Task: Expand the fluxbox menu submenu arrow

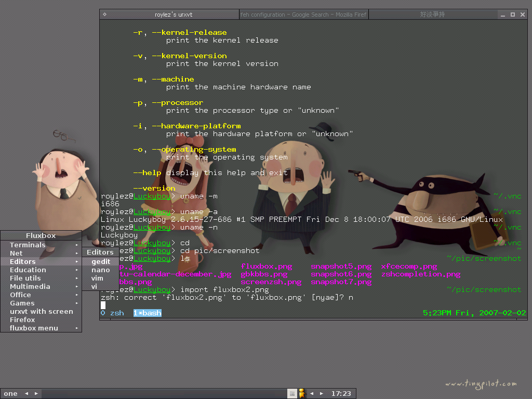Action: (x=77, y=328)
